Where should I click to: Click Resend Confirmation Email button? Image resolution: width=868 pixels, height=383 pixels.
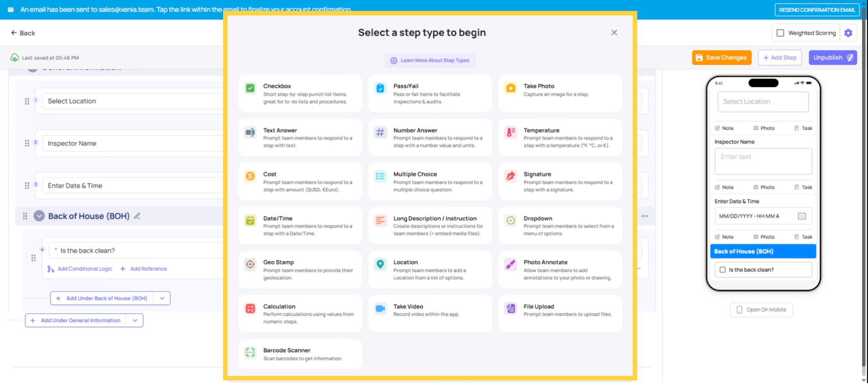point(817,9)
